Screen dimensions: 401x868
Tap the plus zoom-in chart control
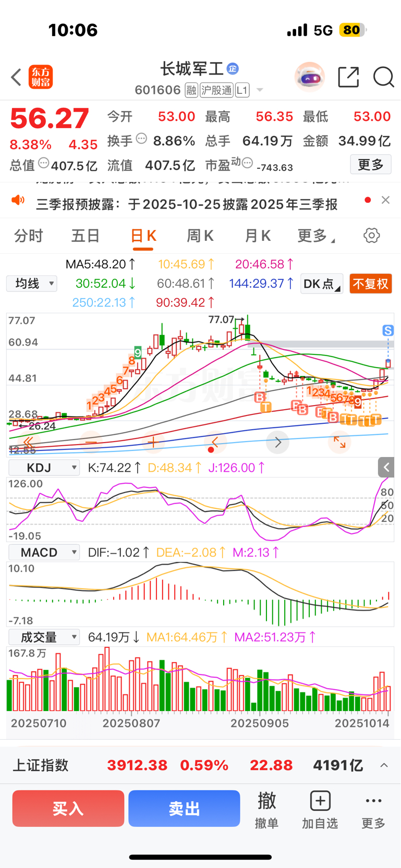point(153,442)
